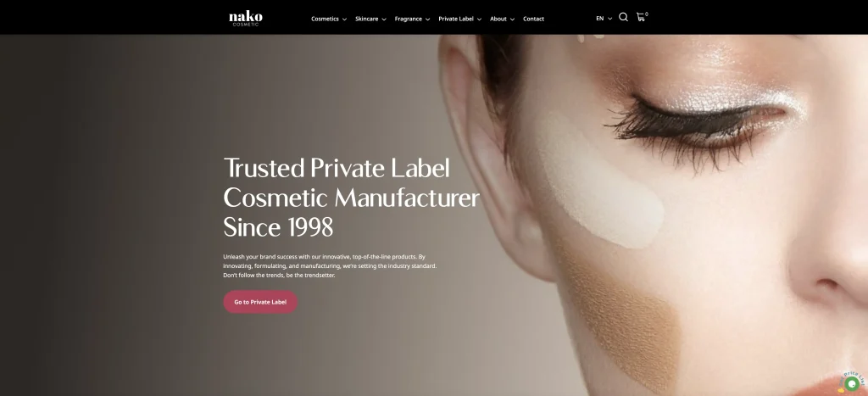Click the arrow beside Private Label
Viewport: 868px width, 396px height.
click(479, 19)
